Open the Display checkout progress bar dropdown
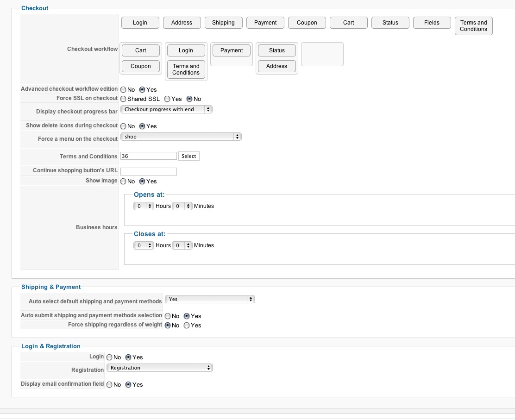This screenshot has height=420, width=515. 166,109
